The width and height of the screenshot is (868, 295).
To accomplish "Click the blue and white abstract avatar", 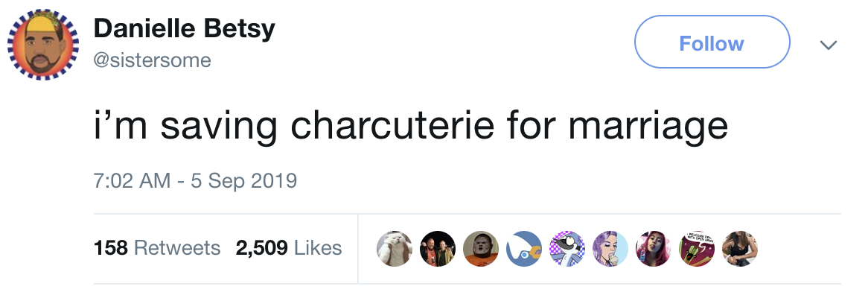I will pyautogui.click(x=523, y=249).
